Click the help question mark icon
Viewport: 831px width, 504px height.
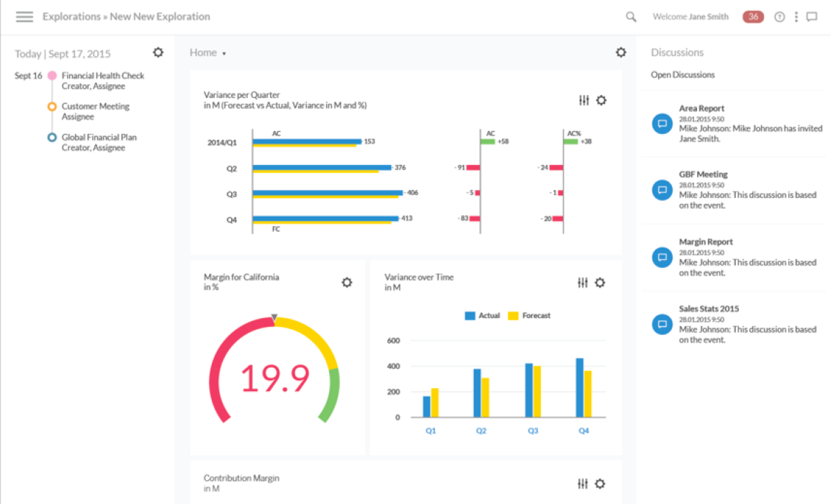[779, 17]
